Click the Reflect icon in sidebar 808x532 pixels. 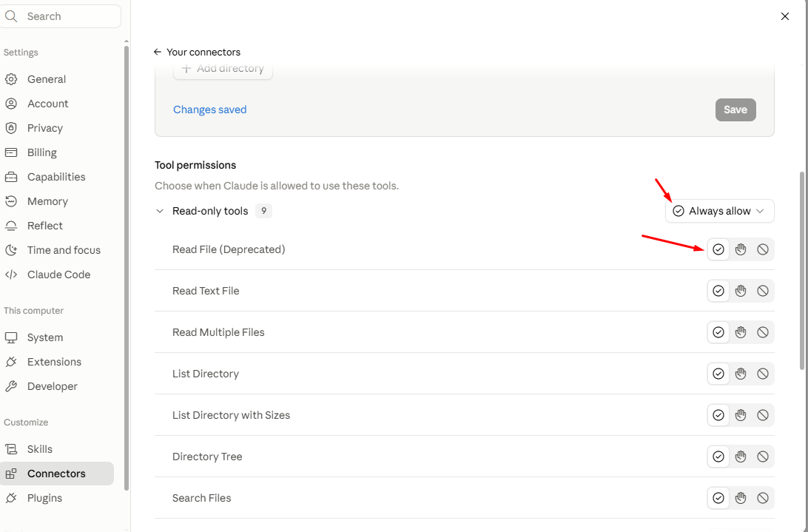[11, 226]
